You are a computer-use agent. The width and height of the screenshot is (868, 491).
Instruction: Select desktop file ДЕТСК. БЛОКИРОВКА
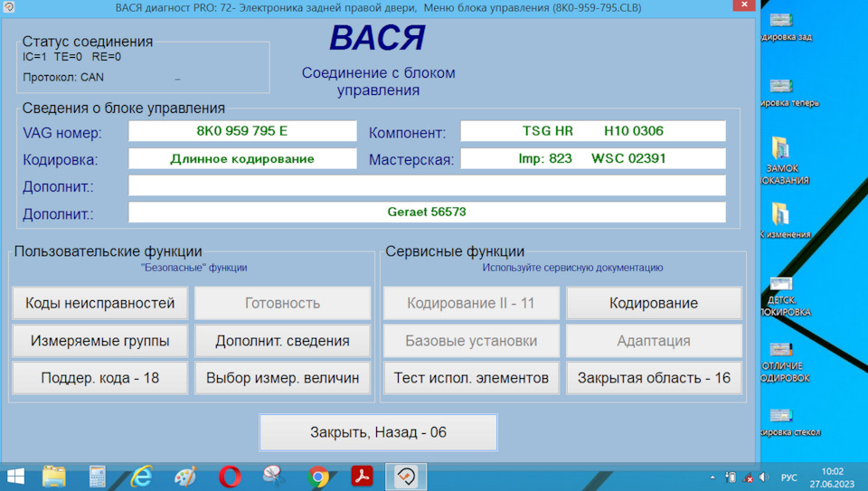tap(785, 297)
